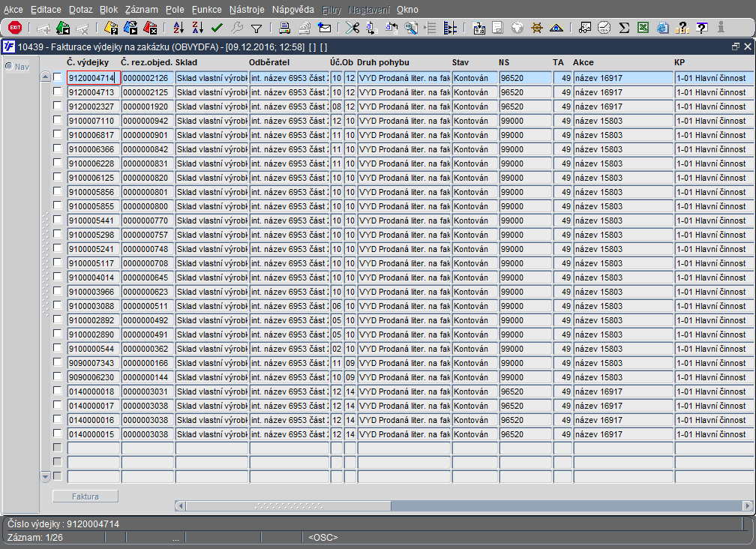
Task: Click the scissors cut icon
Action: [352, 28]
